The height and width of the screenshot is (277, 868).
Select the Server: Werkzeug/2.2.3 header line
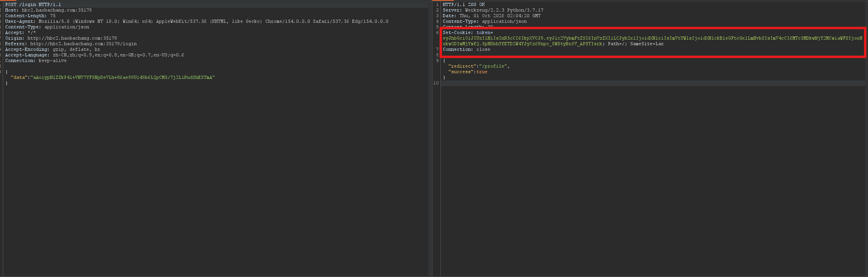(x=493, y=10)
